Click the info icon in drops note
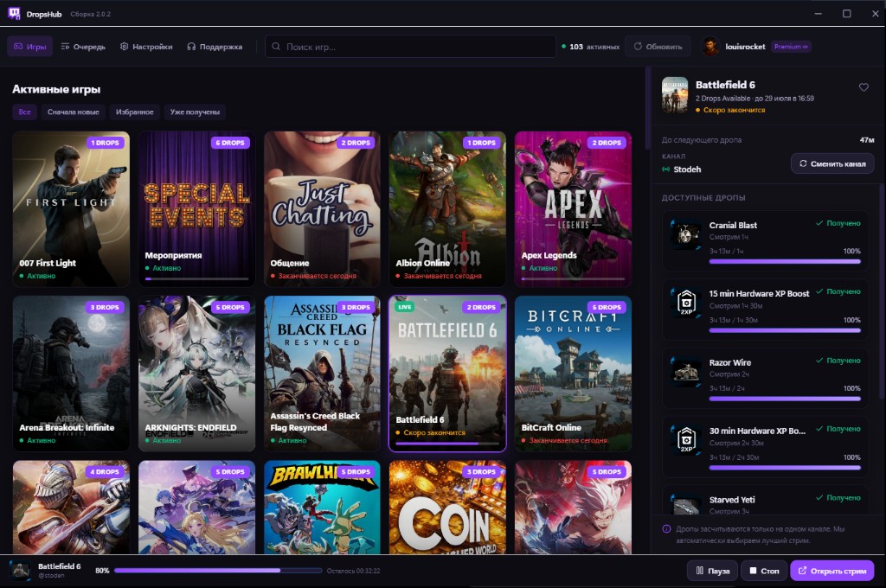 666,529
